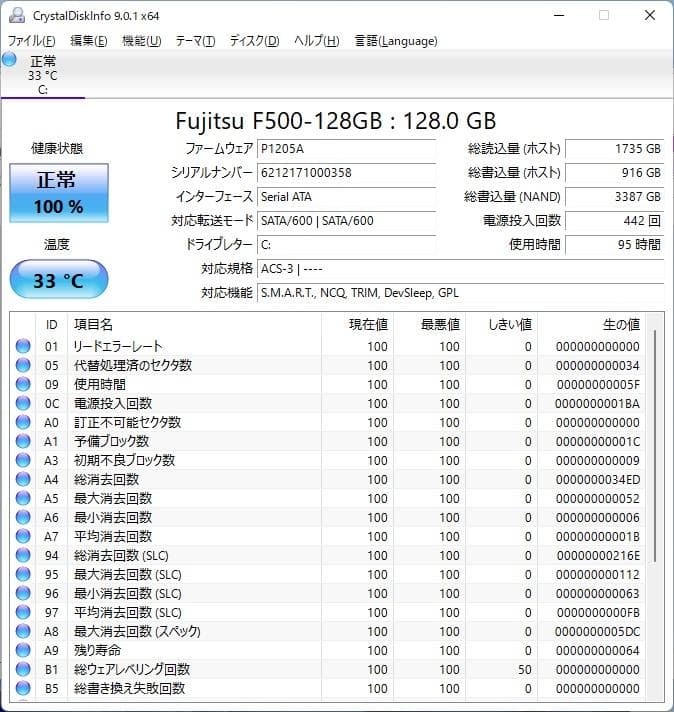Click status orb for A1 予備ブロック数
Screen dimensions: 674x712
coord(23,441)
